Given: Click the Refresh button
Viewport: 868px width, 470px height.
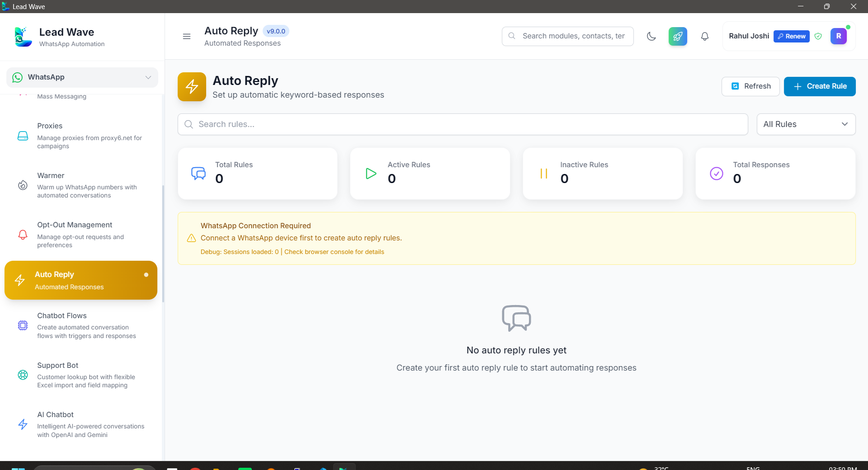Looking at the screenshot, I should pos(750,86).
